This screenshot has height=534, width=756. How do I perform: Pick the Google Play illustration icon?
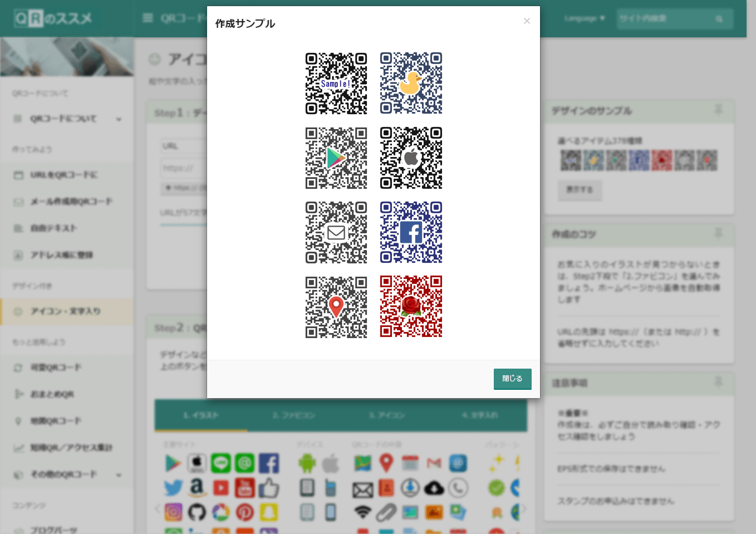tap(173, 463)
